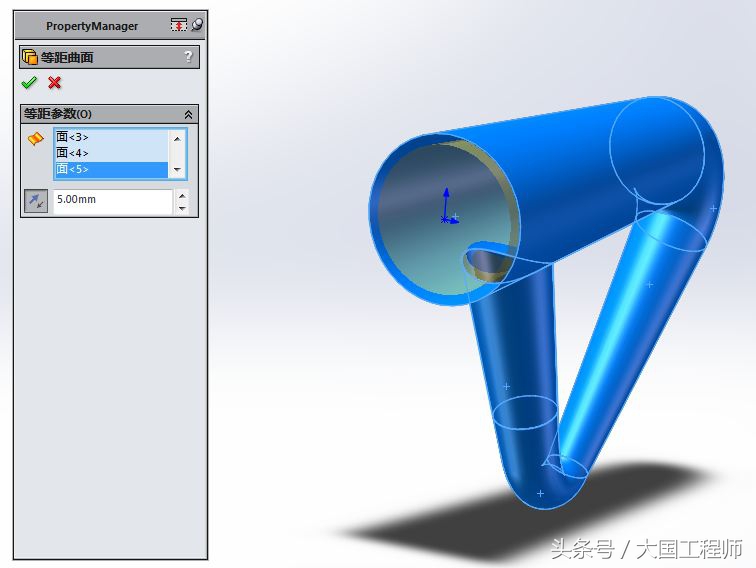
Task: Click the PropertyManager title
Action: tap(92, 26)
